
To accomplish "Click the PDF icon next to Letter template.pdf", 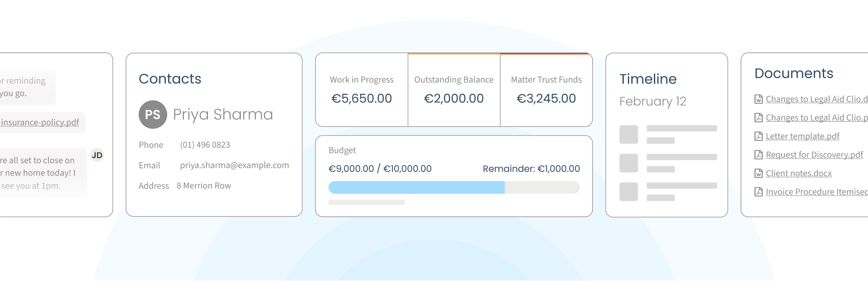I will [758, 136].
